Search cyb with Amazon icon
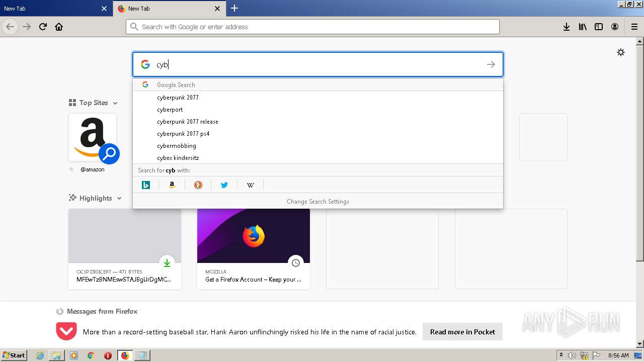This screenshot has height=362, width=644. pyautogui.click(x=172, y=185)
